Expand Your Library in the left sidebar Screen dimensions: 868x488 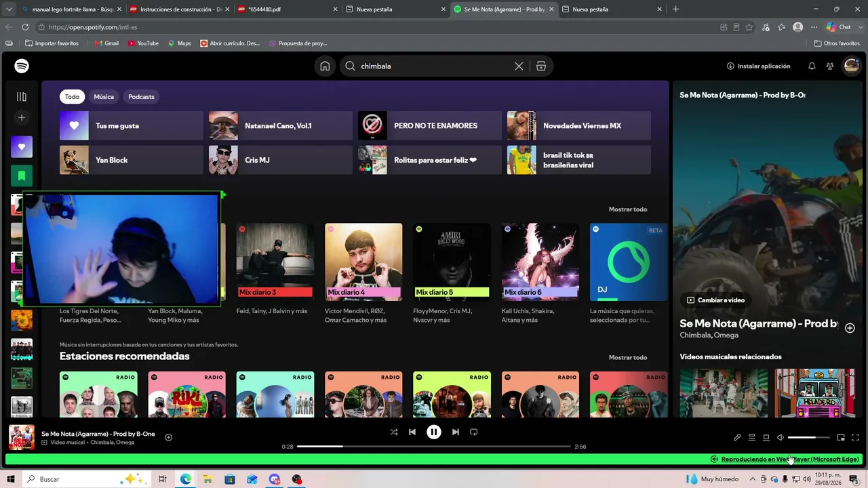pyautogui.click(x=22, y=97)
